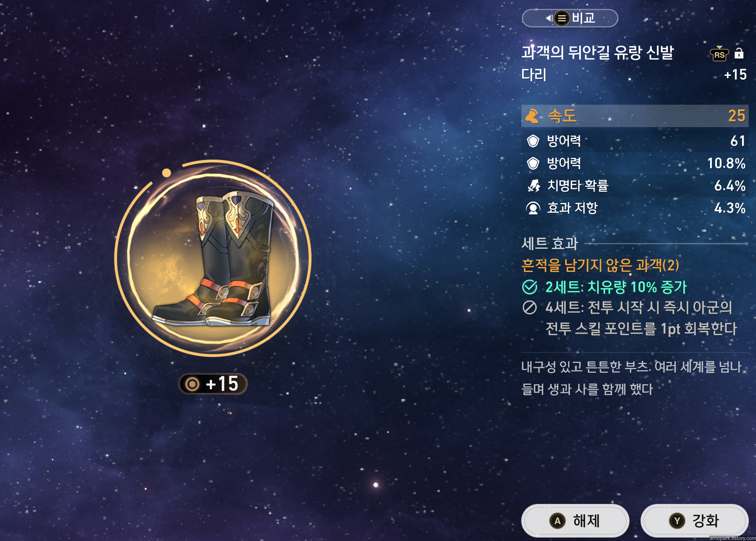The image size is (756, 541).
Task: Select the 치명타 확률 6.4% substat row
Action: [x=635, y=186]
